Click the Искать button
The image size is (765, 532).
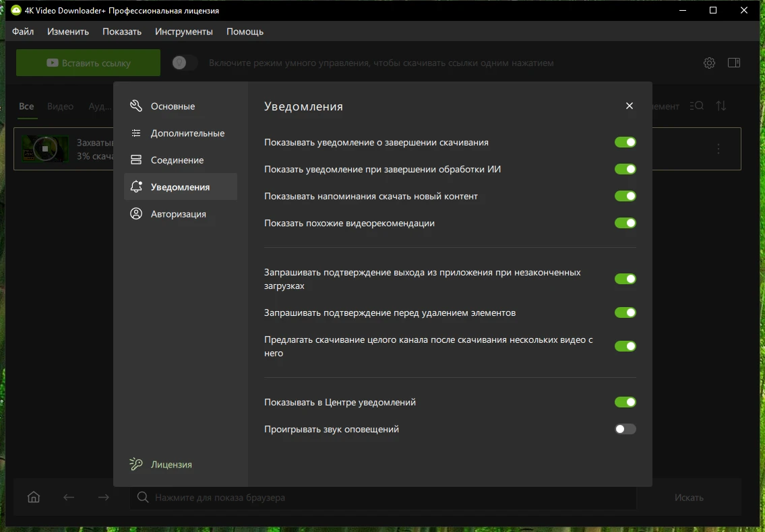pos(689,498)
